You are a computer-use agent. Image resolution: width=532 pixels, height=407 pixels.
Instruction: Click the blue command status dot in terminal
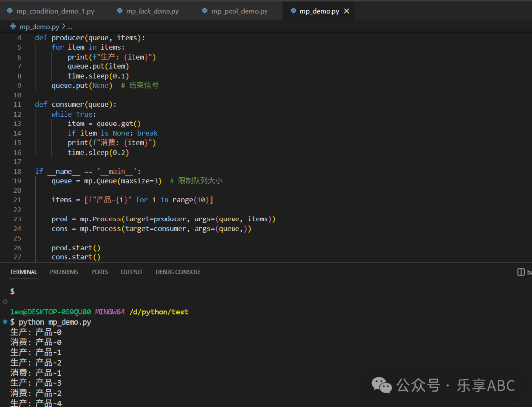point(5,321)
